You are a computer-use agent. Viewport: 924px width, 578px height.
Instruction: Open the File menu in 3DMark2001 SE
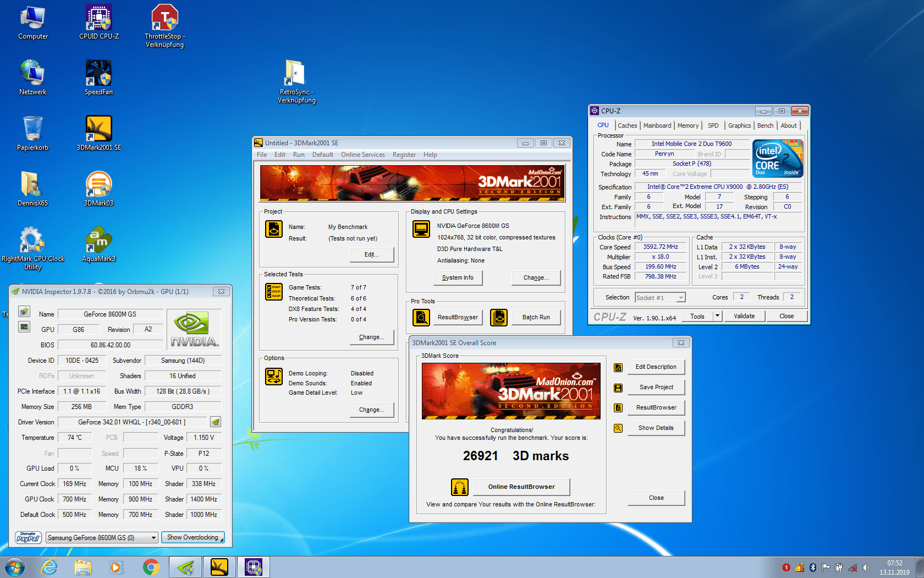[262, 155]
